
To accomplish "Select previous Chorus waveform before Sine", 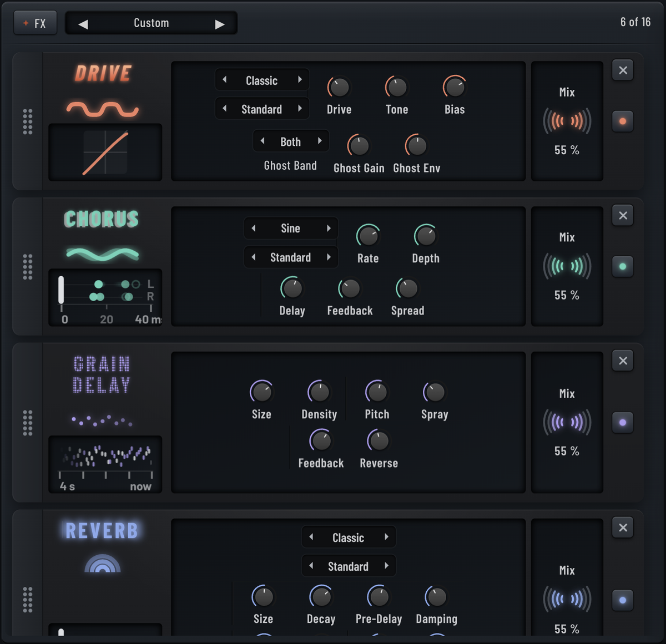I will click(x=254, y=228).
